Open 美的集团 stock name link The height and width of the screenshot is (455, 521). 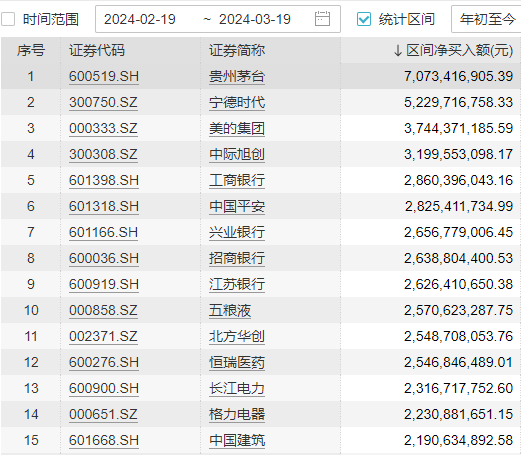point(237,128)
